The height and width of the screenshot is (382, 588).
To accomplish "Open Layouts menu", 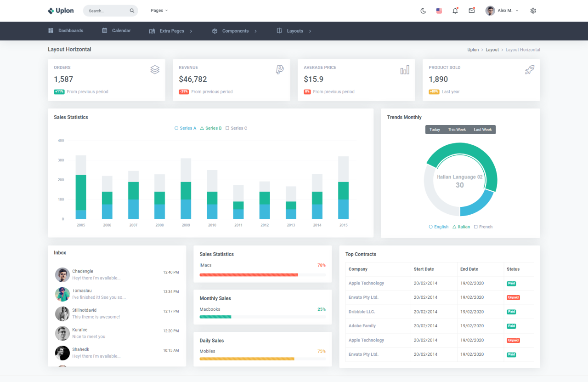I will (294, 31).
